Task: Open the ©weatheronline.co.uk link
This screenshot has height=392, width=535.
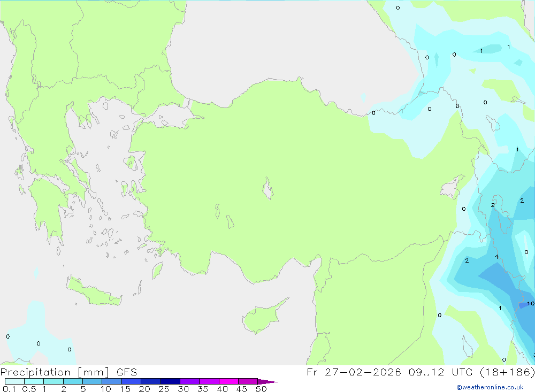Action: [x=490, y=387]
